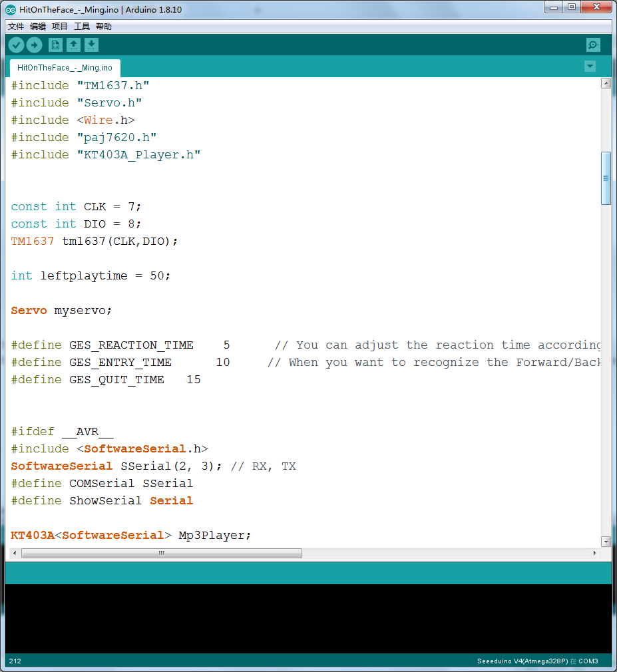The image size is (617, 672).
Task: Click the line '#include "paj7620.h"'
Action: coord(84,138)
